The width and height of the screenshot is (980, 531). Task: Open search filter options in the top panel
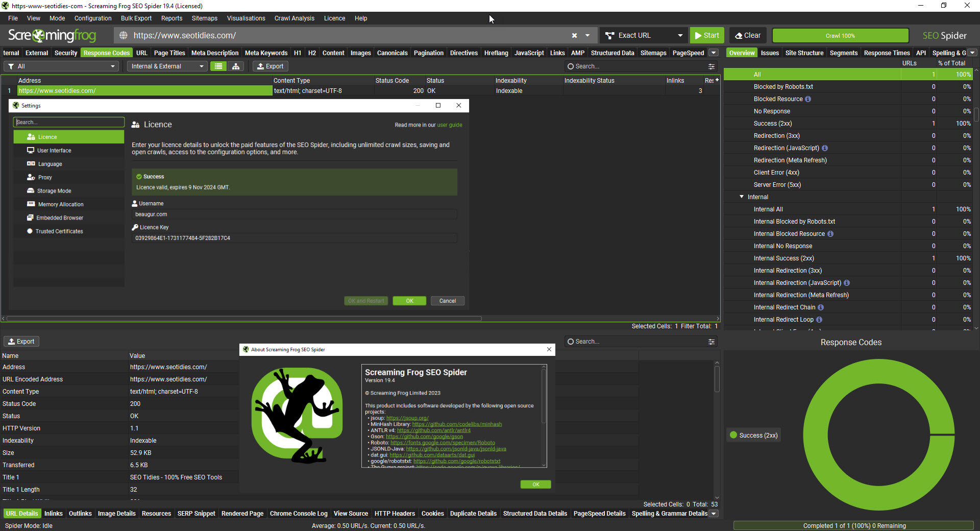coord(711,66)
